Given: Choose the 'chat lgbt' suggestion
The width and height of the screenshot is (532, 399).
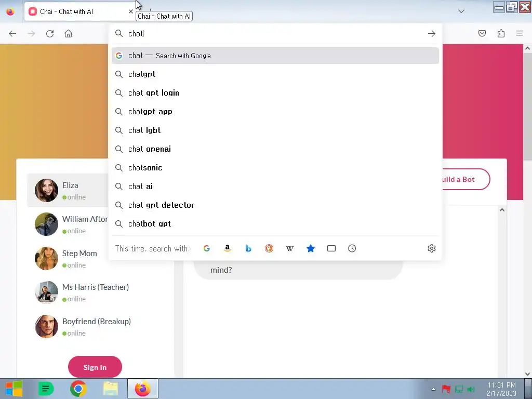Looking at the screenshot, I should (275, 130).
